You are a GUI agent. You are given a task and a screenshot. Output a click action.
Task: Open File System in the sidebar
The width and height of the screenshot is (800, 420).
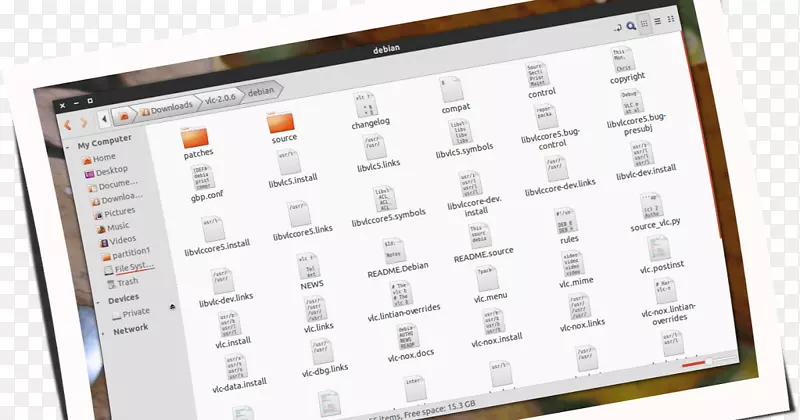[x=129, y=268]
